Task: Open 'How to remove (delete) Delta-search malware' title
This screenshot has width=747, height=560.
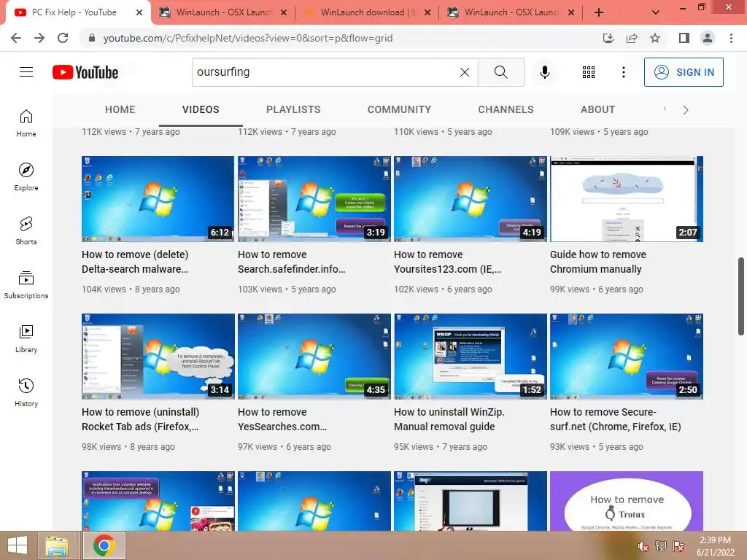Action: coord(135,262)
